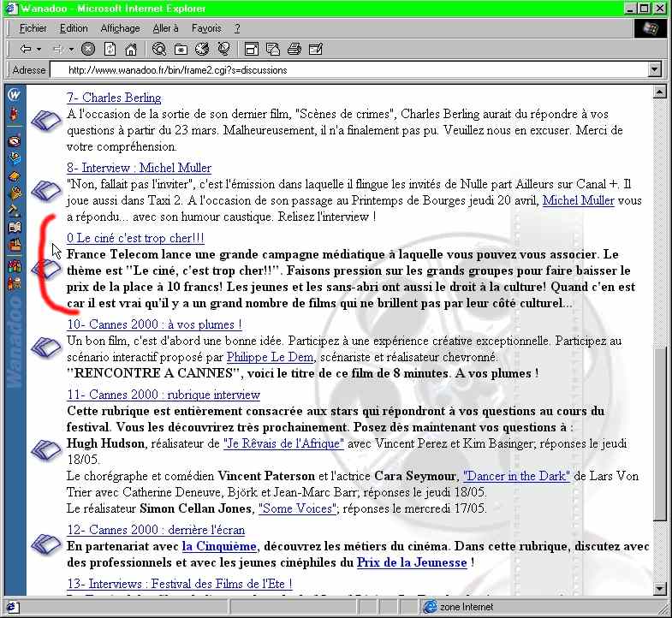Follow the 'Dancer in the Dark' link
The height and width of the screenshot is (618, 672).
tap(516, 476)
